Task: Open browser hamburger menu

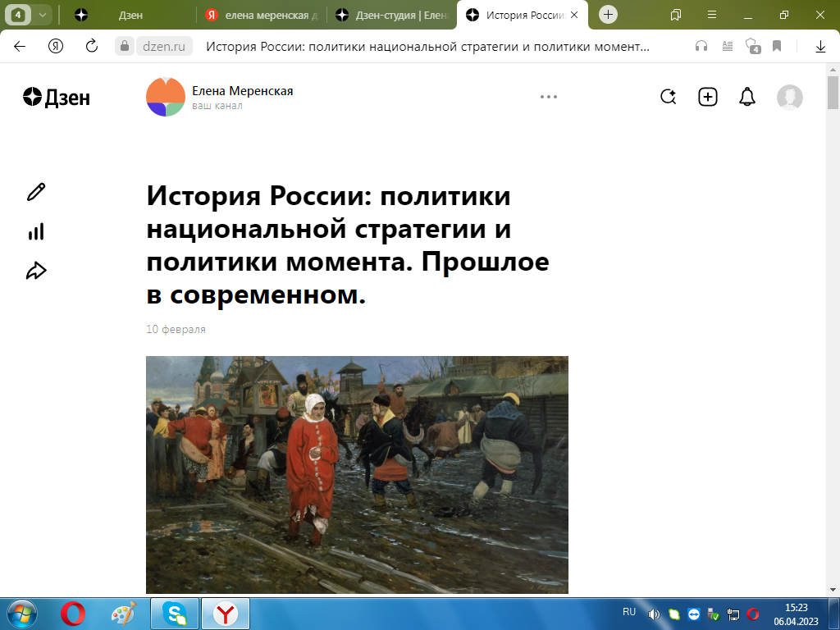Action: [712, 15]
